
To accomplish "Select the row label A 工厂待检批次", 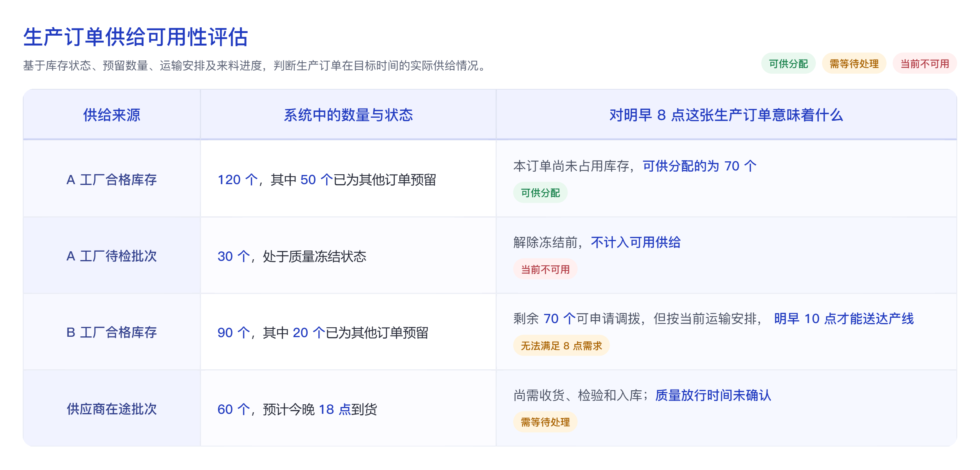I will pyautogui.click(x=111, y=256).
